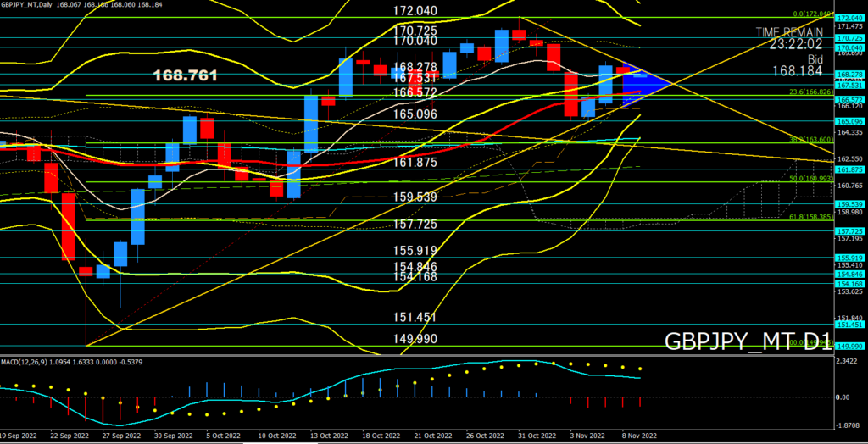Click the cyan 157.725 price-axis tag

851,230
